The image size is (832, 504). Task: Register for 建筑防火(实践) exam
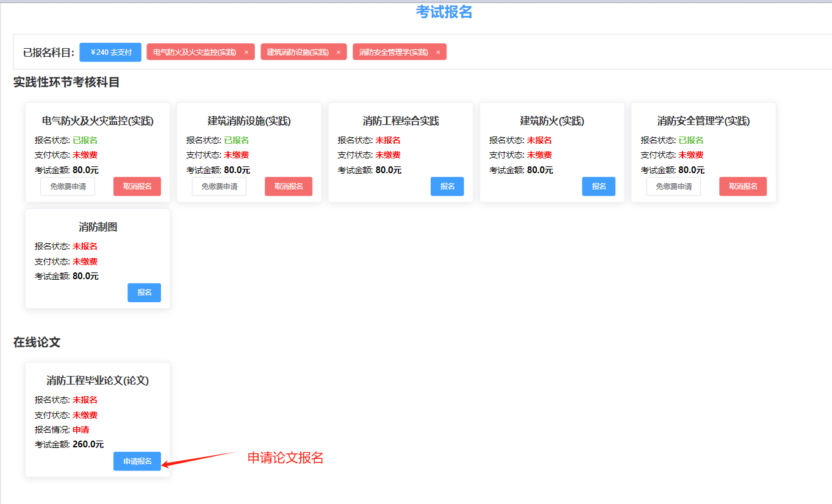click(x=598, y=186)
